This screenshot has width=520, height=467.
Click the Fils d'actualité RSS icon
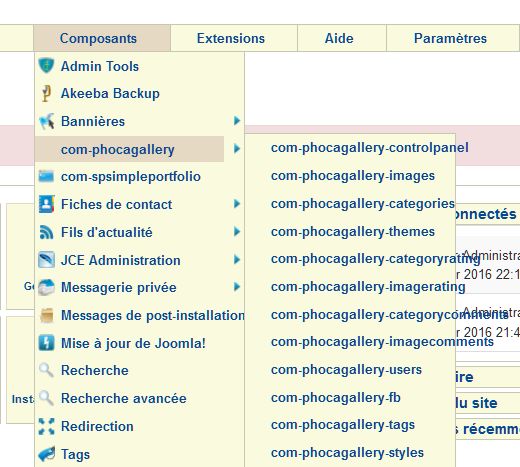pos(46,232)
